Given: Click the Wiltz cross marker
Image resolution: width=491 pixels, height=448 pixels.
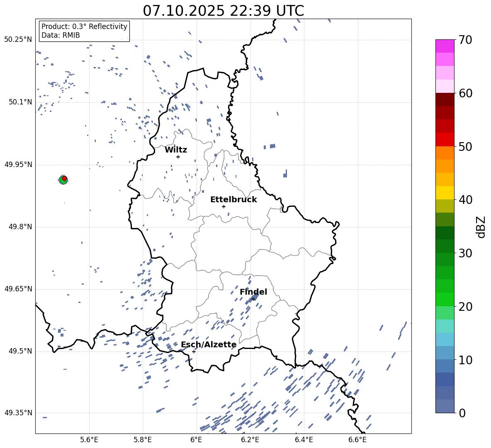Looking at the screenshot, I should 178,157.
